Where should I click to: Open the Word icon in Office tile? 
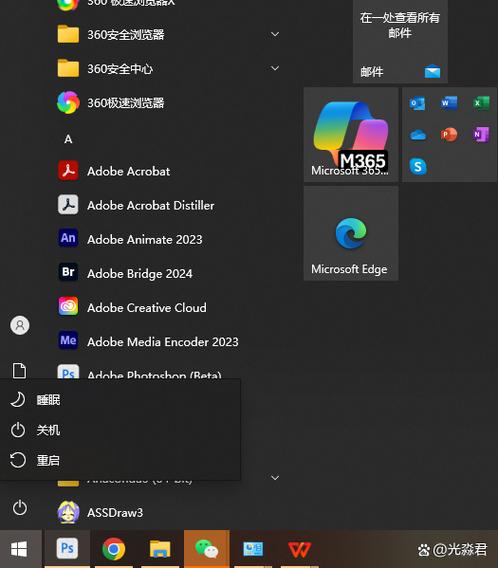click(x=449, y=103)
